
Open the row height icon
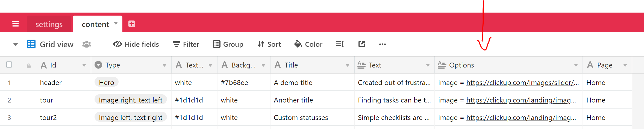pos(340,44)
